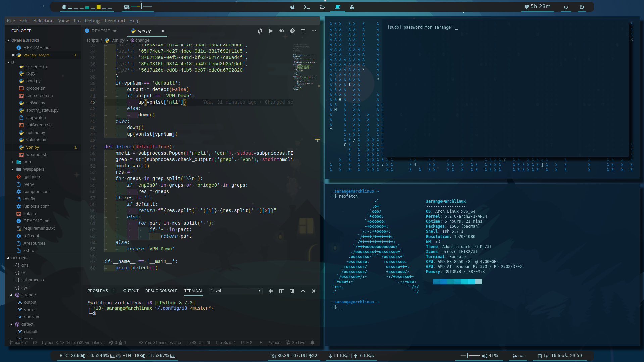The height and width of the screenshot is (362, 644).
Task: Change Tab Size: 4 setting
Action: 226,343
